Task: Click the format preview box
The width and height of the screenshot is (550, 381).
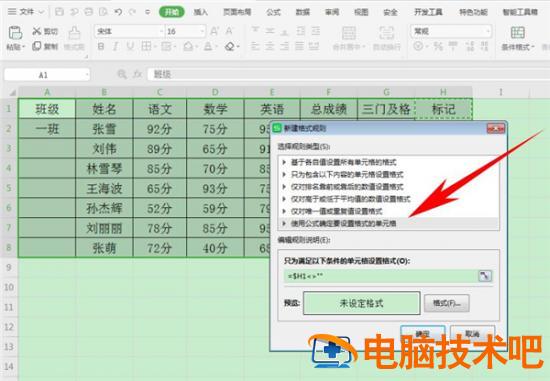Action: coord(362,303)
